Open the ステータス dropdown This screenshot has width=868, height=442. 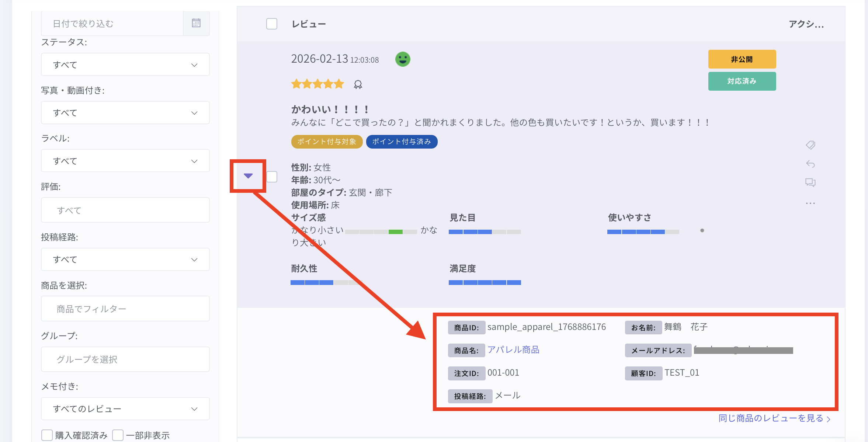tap(125, 65)
